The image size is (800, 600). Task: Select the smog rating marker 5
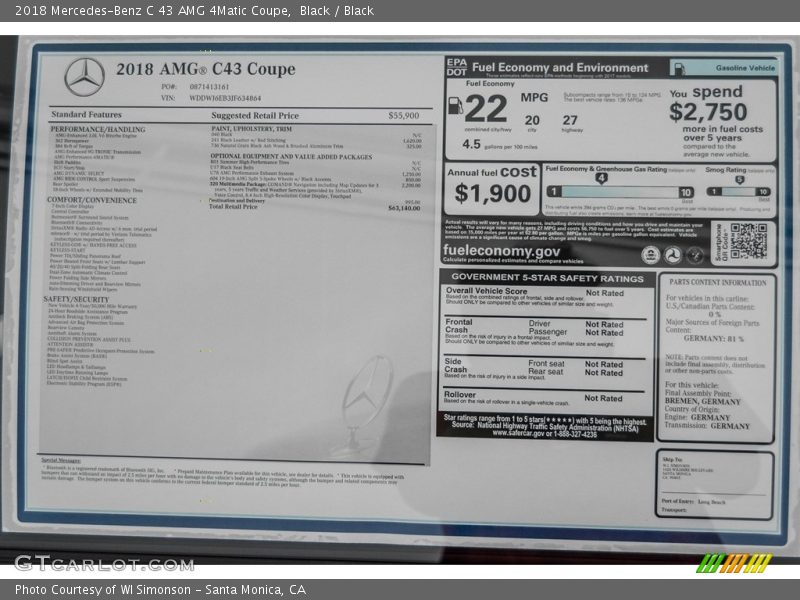click(x=739, y=180)
